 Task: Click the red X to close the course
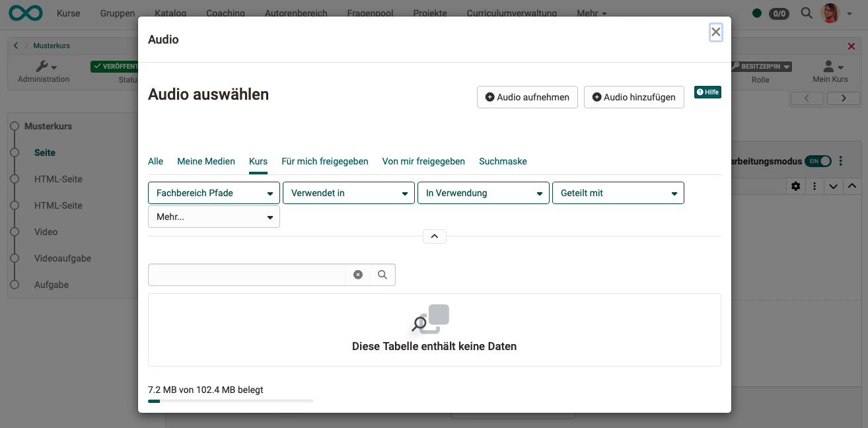(x=851, y=46)
